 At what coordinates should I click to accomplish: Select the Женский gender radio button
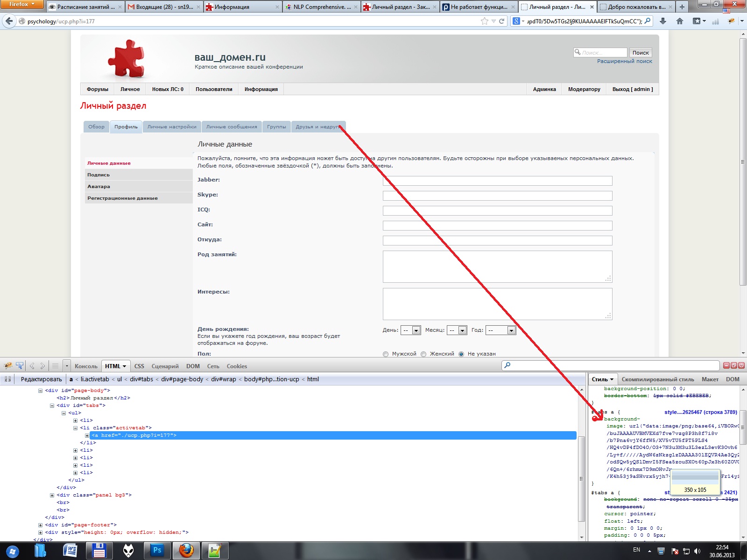coord(423,354)
